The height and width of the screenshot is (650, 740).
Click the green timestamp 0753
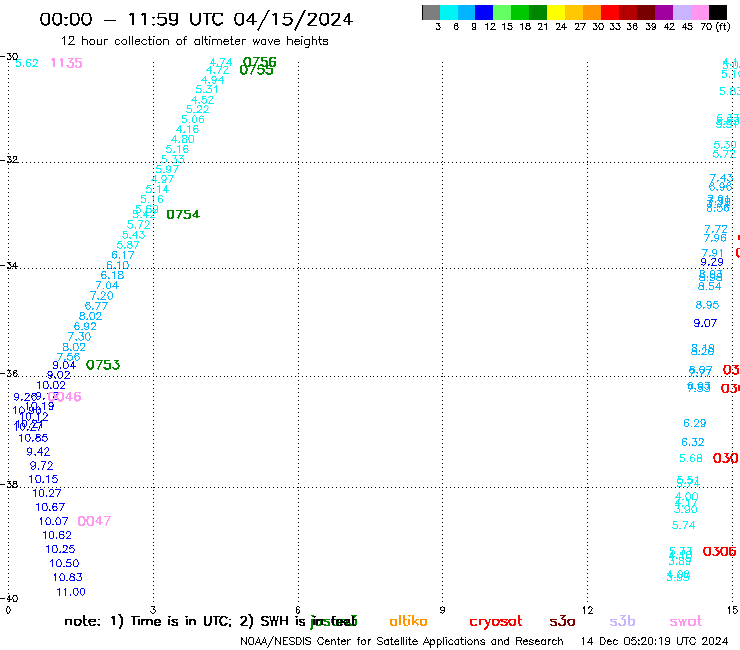point(103,364)
